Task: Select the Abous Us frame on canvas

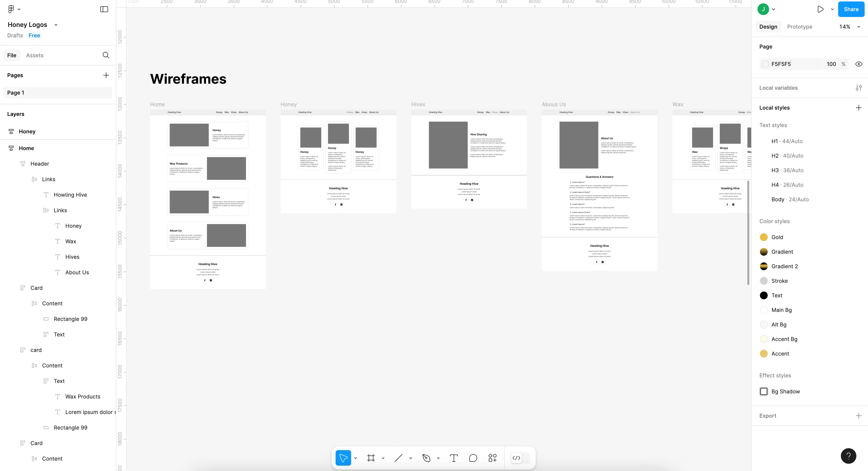Action: pyautogui.click(x=600, y=190)
